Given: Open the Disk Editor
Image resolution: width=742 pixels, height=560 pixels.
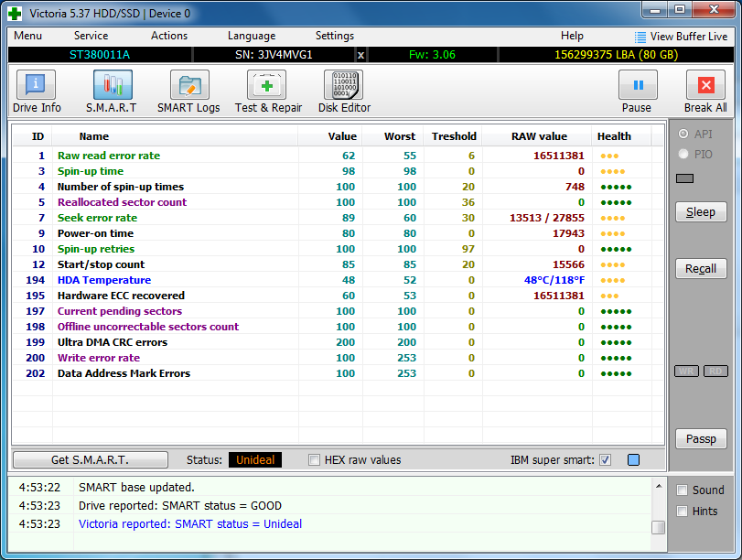Looking at the screenshot, I should (x=344, y=92).
